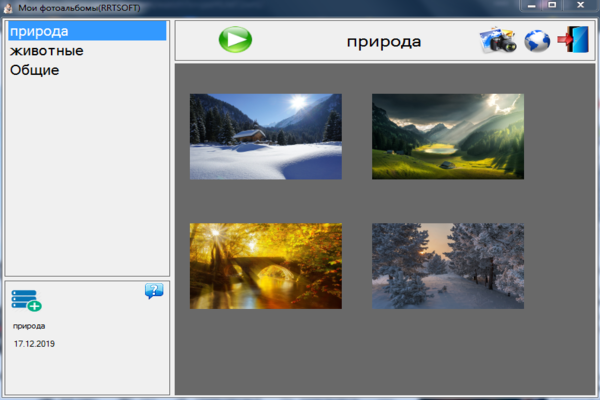Select the autumn stone bridge photo
The width and height of the screenshot is (600, 400).
click(x=265, y=265)
